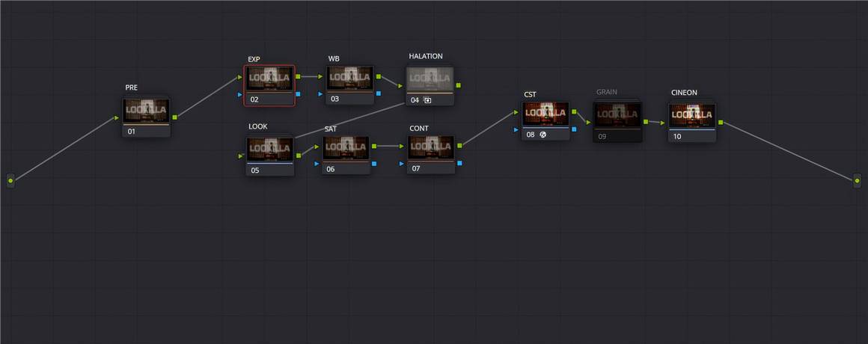
Task: Select the CINEON node 10 thumbnail
Action: point(692,115)
